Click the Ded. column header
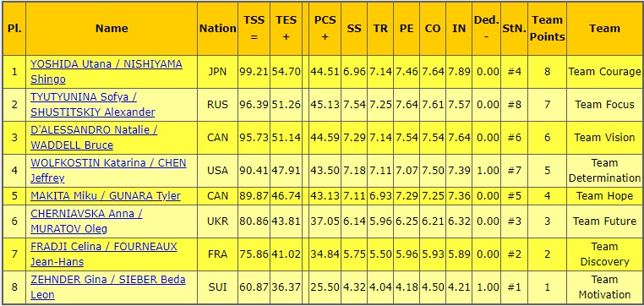 pos(486,29)
